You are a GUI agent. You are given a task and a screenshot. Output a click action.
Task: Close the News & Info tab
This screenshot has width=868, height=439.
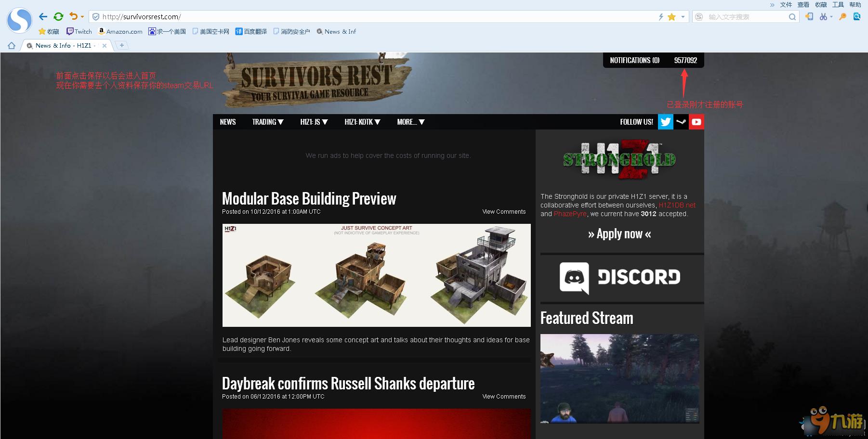point(105,46)
